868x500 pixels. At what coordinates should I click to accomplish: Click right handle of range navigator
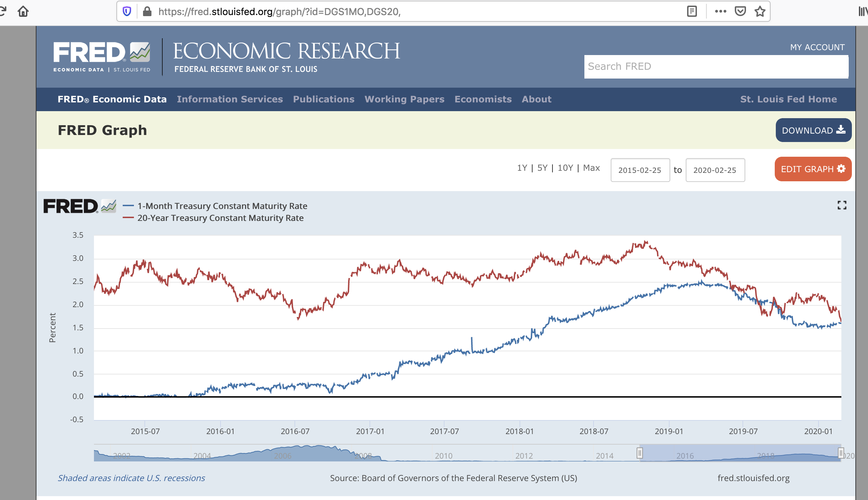pyautogui.click(x=841, y=453)
